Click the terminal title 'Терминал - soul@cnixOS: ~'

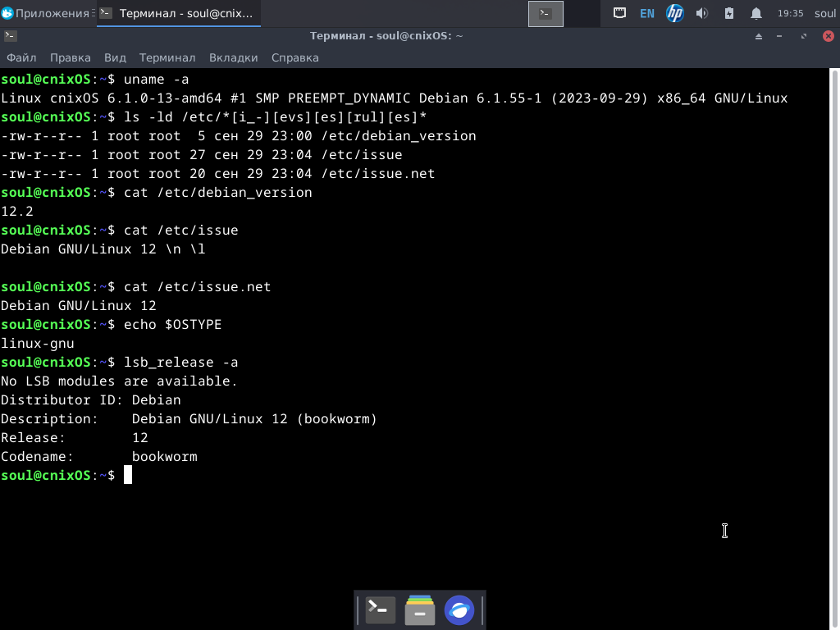386,36
